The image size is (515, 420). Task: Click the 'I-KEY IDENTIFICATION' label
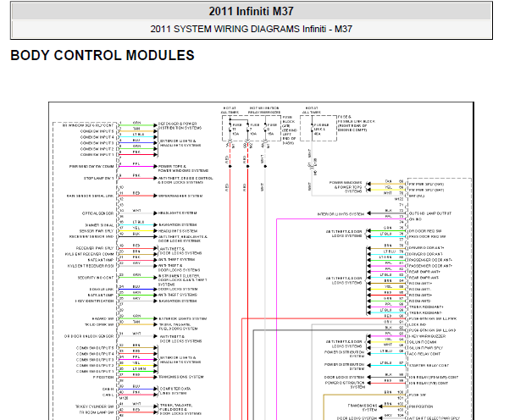point(94,301)
